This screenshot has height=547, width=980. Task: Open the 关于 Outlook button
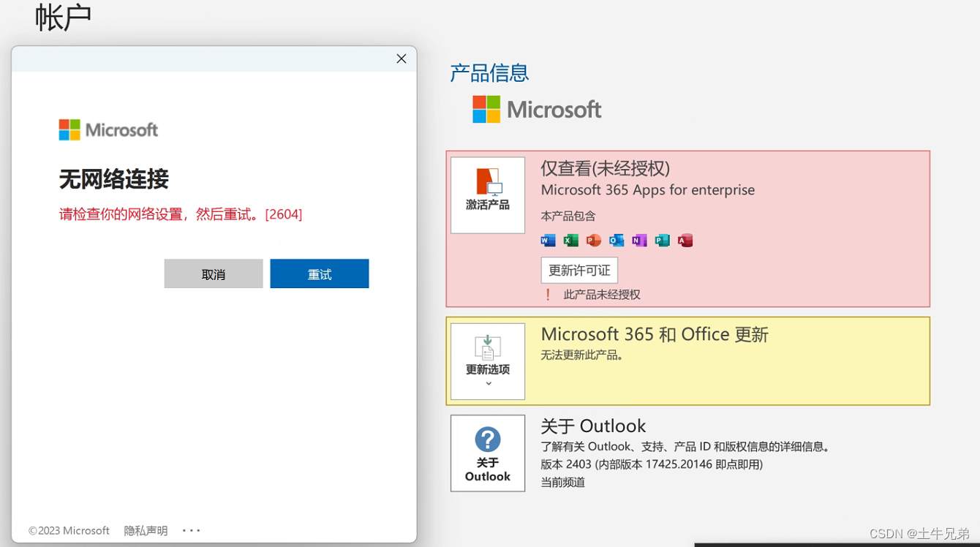[x=488, y=453]
